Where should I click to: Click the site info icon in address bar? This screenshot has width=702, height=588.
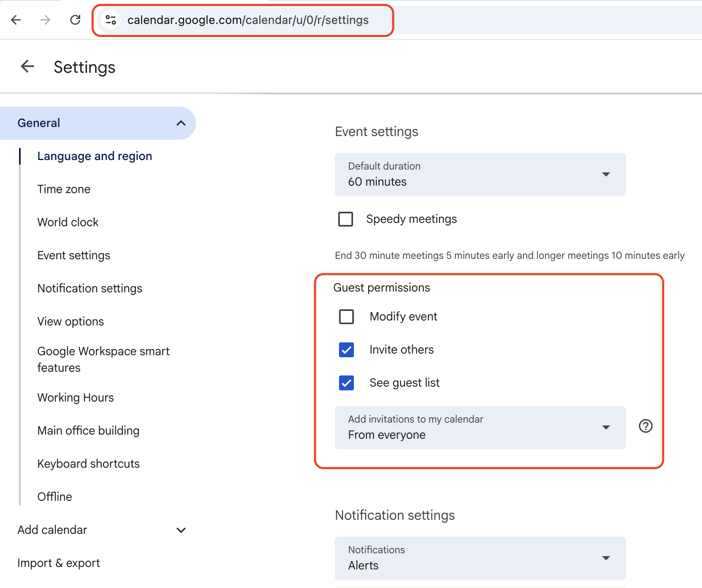(x=111, y=20)
